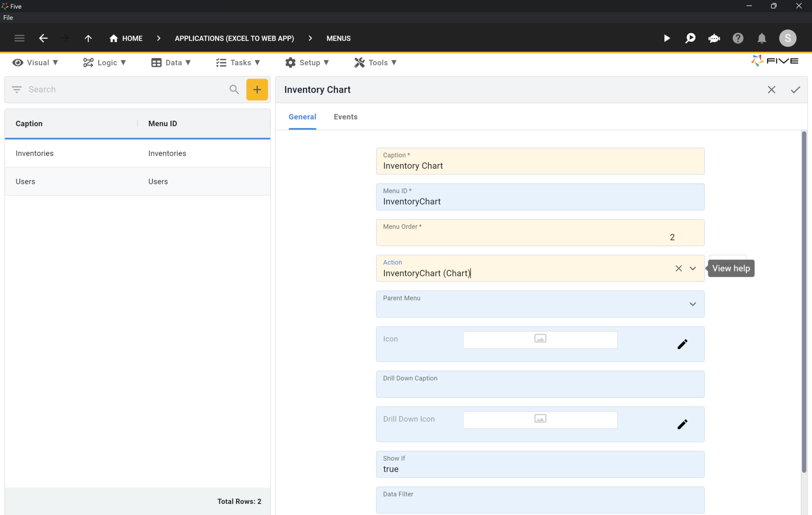Click the form's vertical scrollbar
Viewport: 812px width, 515px height.
click(x=804, y=301)
